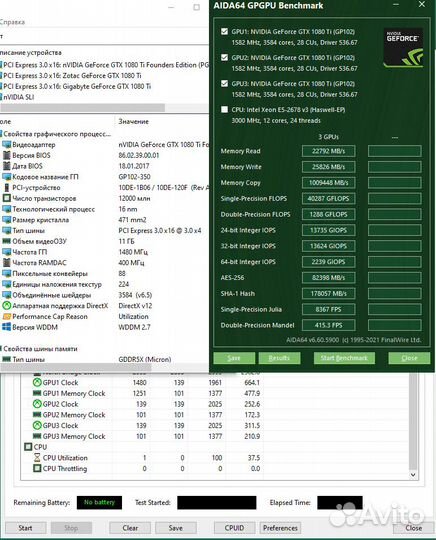Select the Gigabyte GeForce GTX 1080 Ti device row
The image size is (436, 540).
pyautogui.click(x=77, y=86)
